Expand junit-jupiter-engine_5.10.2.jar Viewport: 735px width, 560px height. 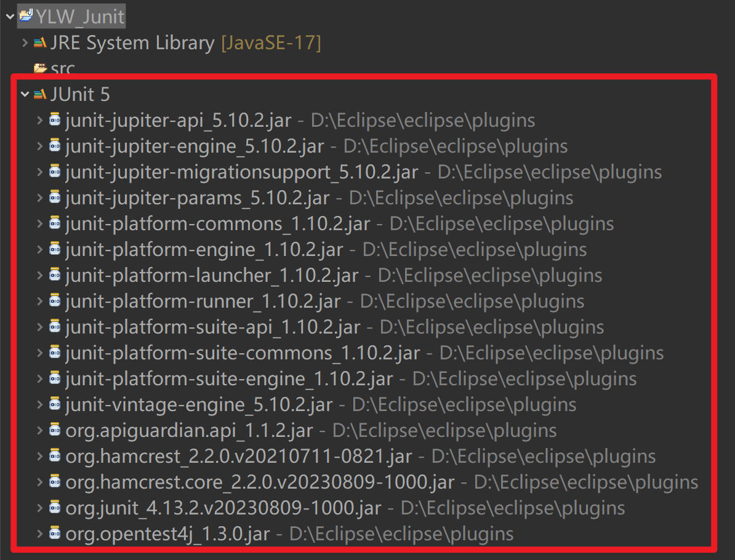[x=40, y=146]
